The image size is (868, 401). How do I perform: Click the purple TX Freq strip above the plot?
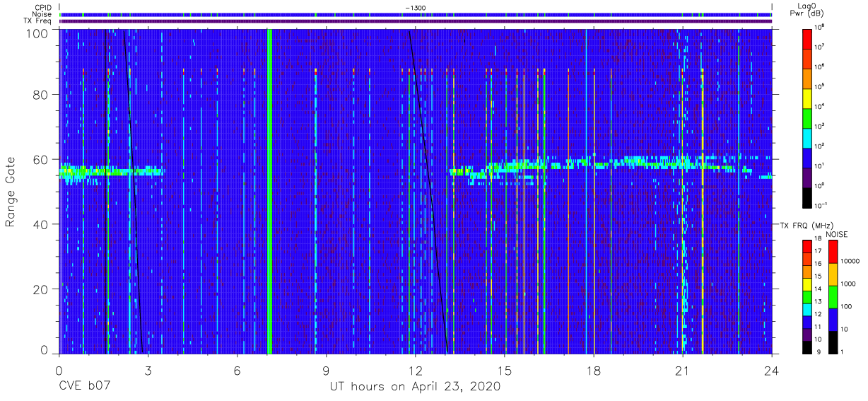(x=416, y=21)
